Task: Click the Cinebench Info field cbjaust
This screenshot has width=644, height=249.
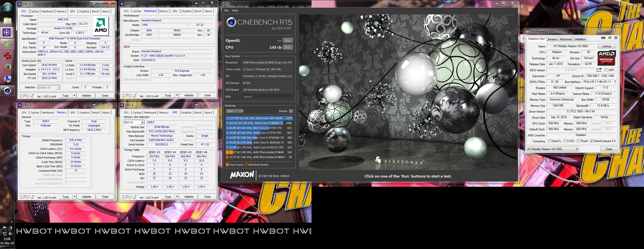Action: pos(267,97)
